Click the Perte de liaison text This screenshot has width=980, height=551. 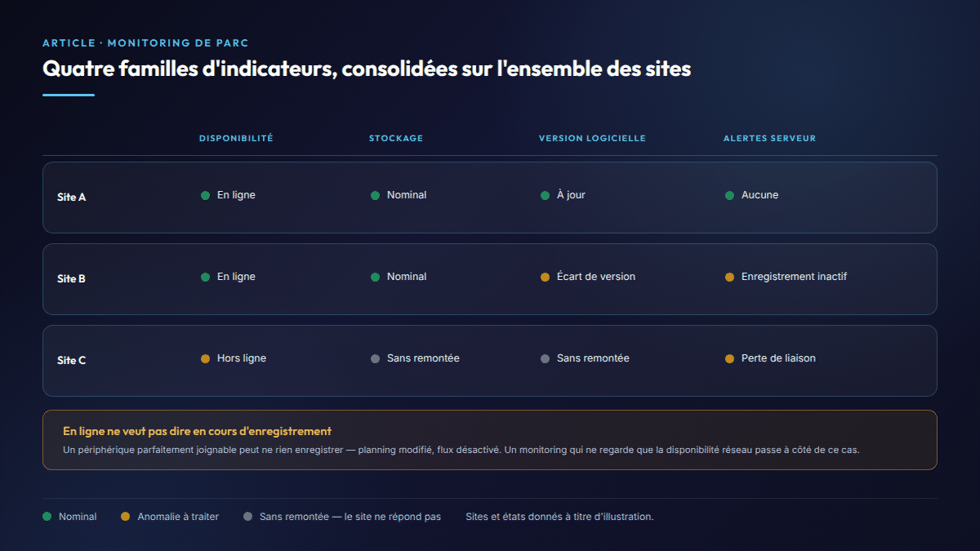tap(778, 358)
